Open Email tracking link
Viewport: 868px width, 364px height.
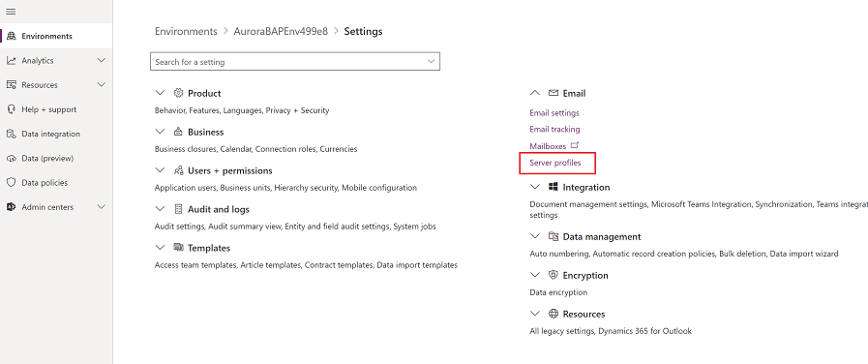pos(554,129)
